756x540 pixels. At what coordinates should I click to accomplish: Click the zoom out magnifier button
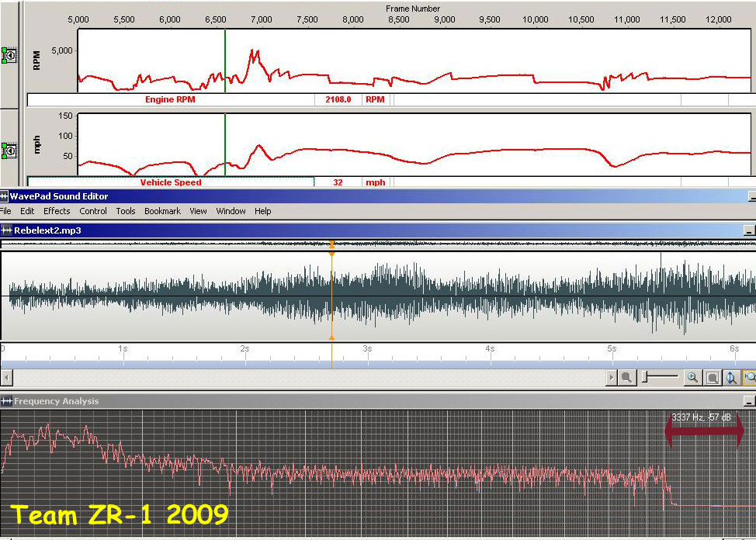(626, 378)
